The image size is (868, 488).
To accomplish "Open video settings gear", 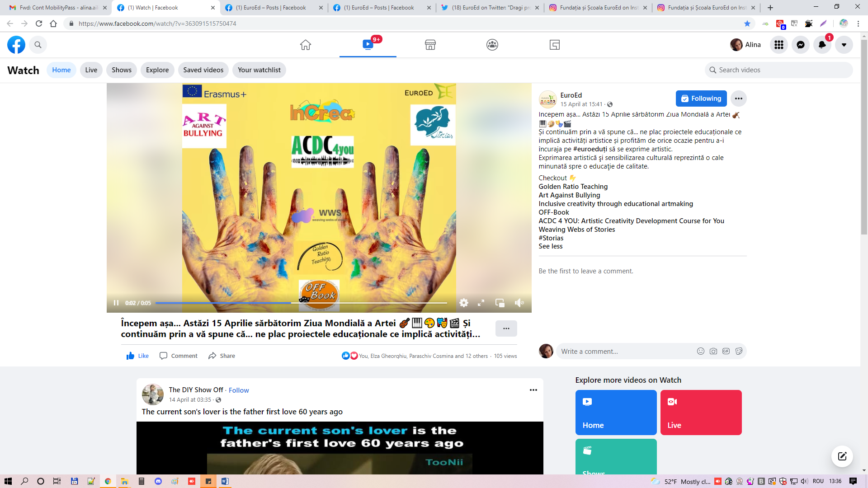I will 464,303.
